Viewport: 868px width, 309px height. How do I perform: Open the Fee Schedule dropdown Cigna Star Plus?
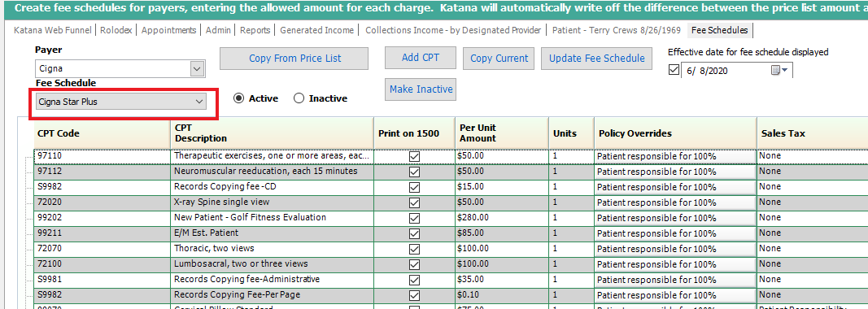click(x=120, y=102)
